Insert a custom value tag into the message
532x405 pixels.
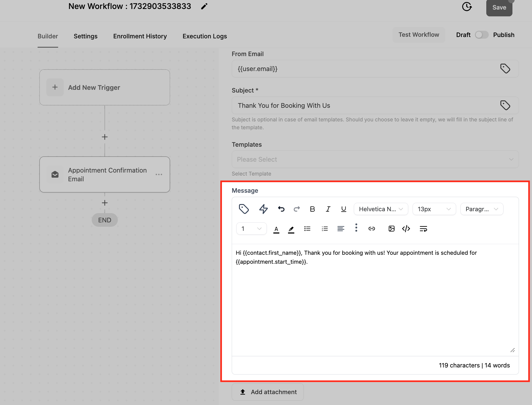tap(244, 209)
